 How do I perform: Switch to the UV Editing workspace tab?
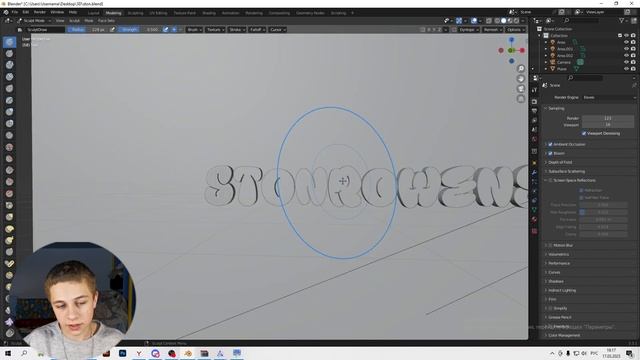click(158, 13)
